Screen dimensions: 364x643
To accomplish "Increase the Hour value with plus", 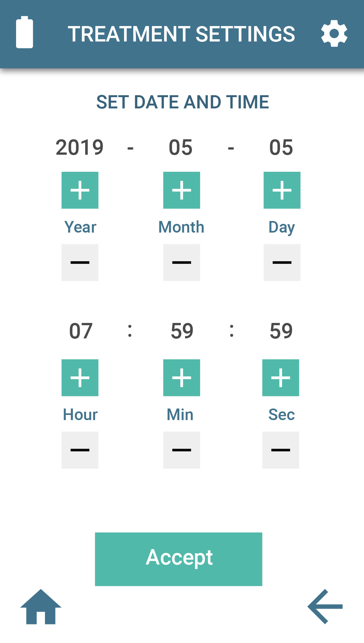I will [80, 378].
